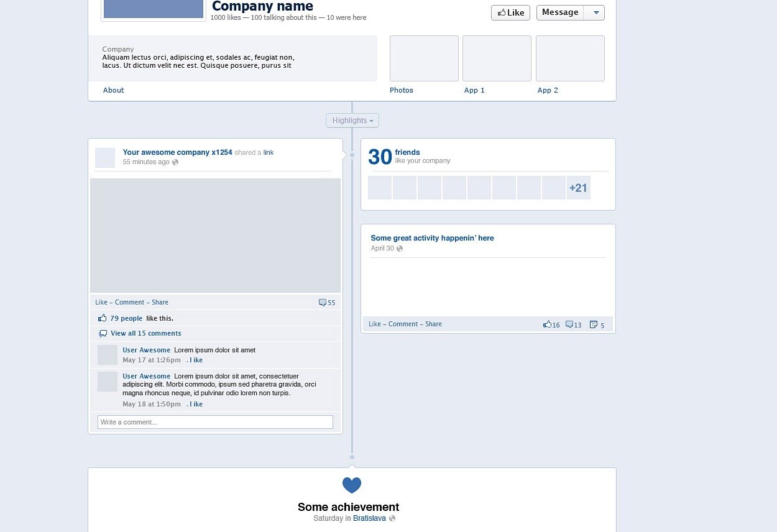Open Your awesome company x1254 link

coord(177,152)
